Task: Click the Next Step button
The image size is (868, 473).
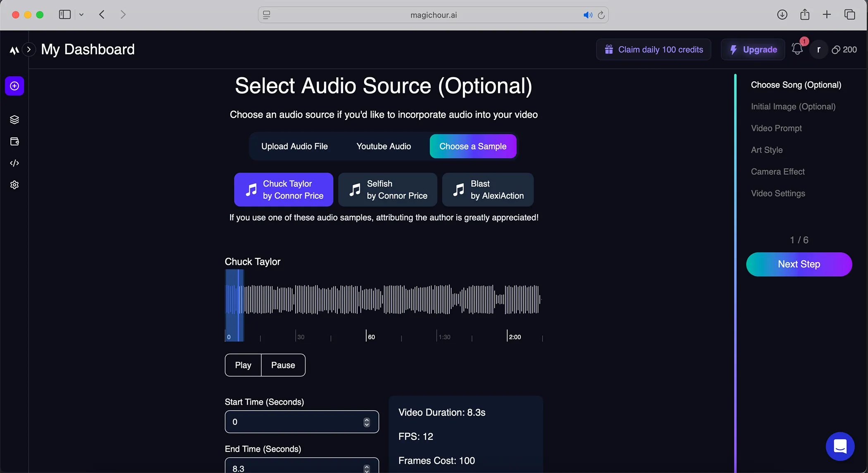Action: [x=799, y=264]
